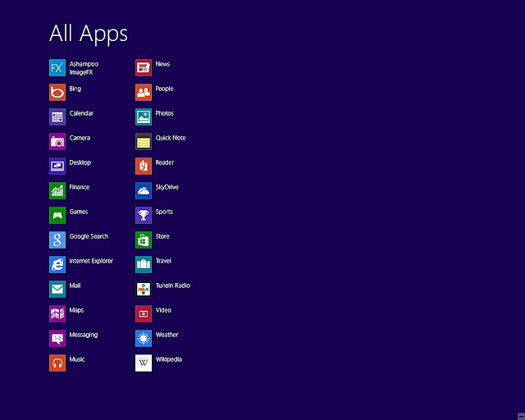Viewport: 525px width, 420px height.
Task: Open the Finance chart icon
Action: 57,190
